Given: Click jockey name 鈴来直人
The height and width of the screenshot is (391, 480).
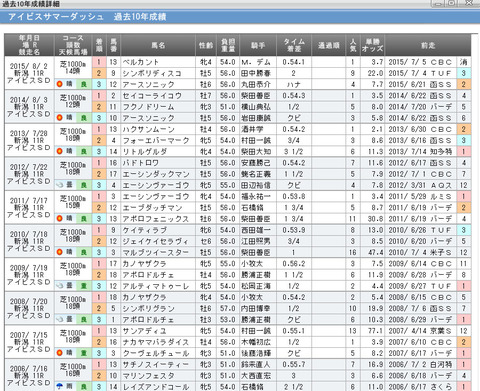Looking at the screenshot, I should tap(256, 365).
